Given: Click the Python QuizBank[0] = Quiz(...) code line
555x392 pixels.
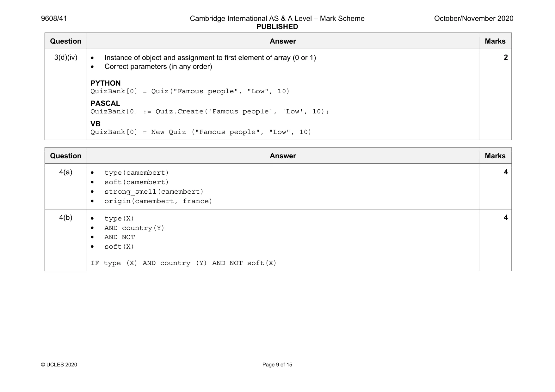Looking at the screenshot, I should pyautogui.click(x=190, y=91).
